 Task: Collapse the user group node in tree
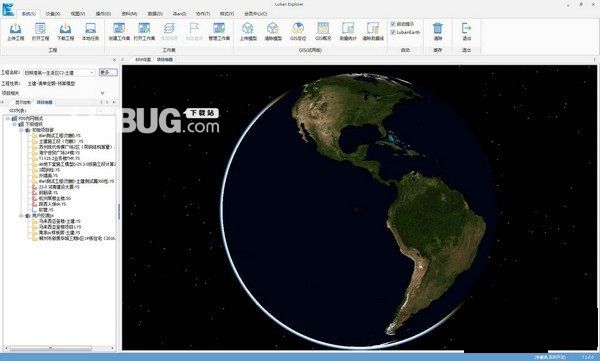[21, 216]
